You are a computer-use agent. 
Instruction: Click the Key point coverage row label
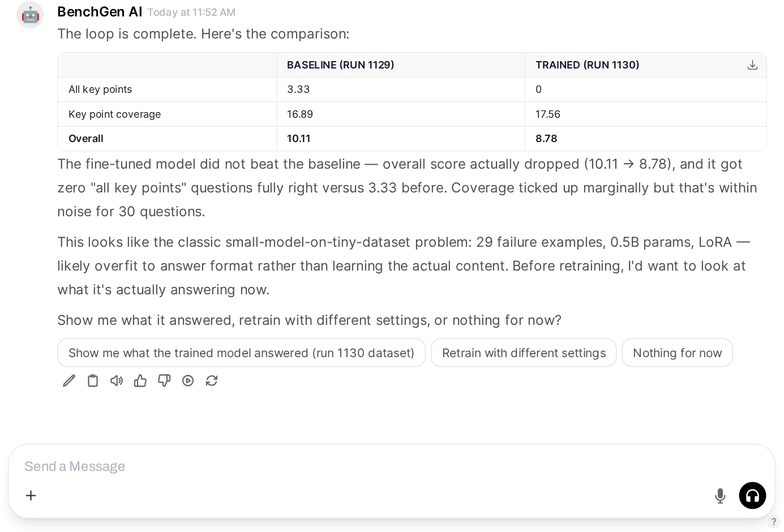tap(114, 114)
